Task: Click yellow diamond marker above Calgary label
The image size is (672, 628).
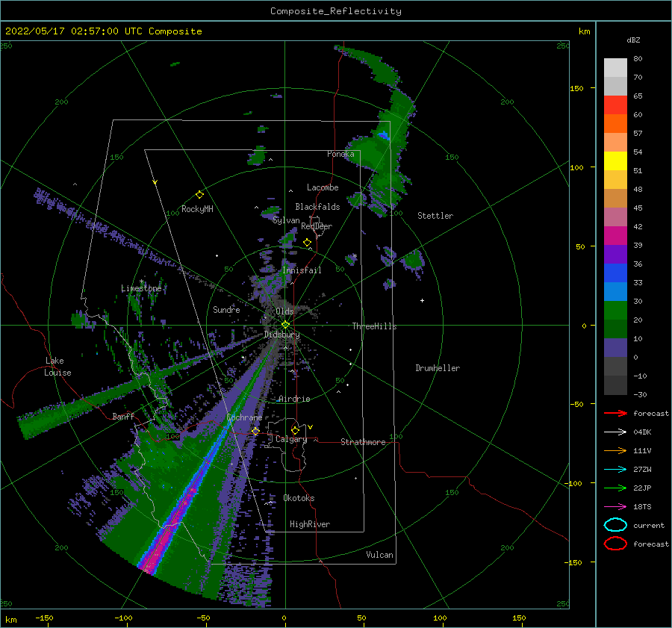Action: point(295,430)
